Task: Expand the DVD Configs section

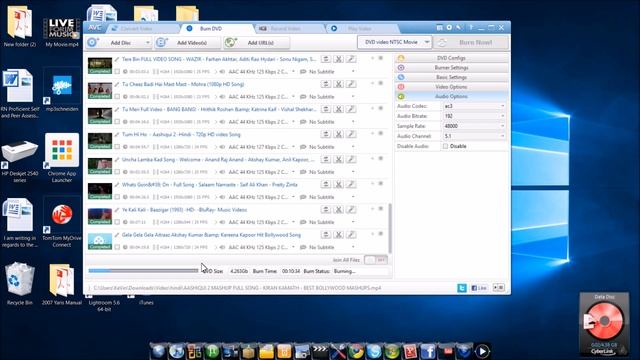Action: pyautogui.click(x=451, y=58)
